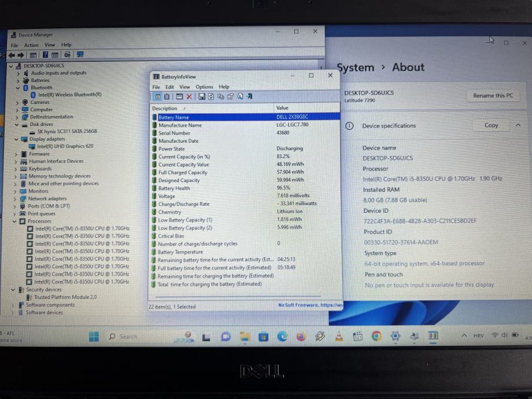Screen dimensions: 532x399
Task: Expand the Network adapters node
Action: pyautogui.click(x=15, y=199)
